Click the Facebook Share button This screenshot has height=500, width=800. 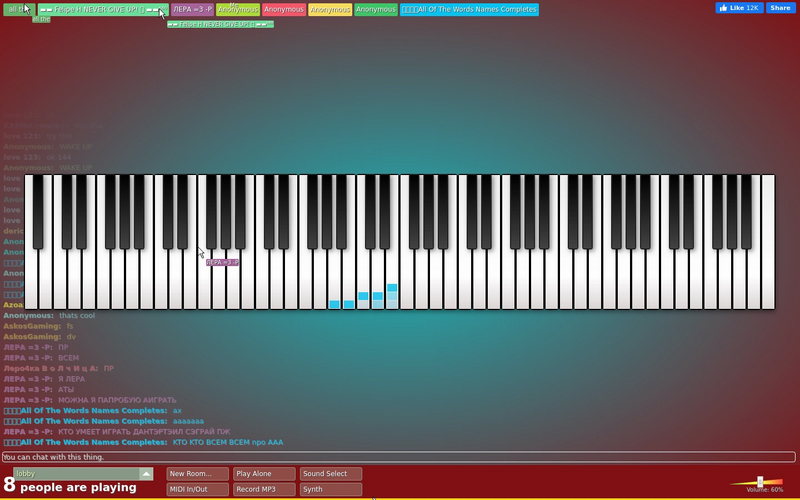[x=781, y=8]
